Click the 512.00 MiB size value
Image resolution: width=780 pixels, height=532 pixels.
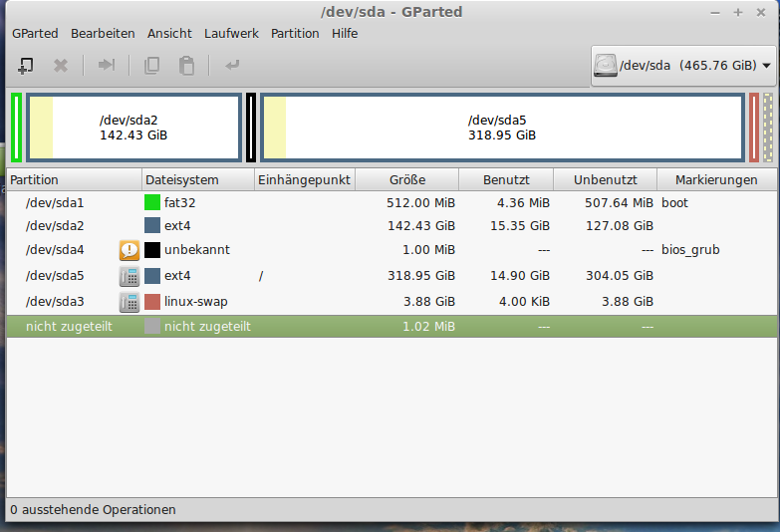tap(420, 202)
